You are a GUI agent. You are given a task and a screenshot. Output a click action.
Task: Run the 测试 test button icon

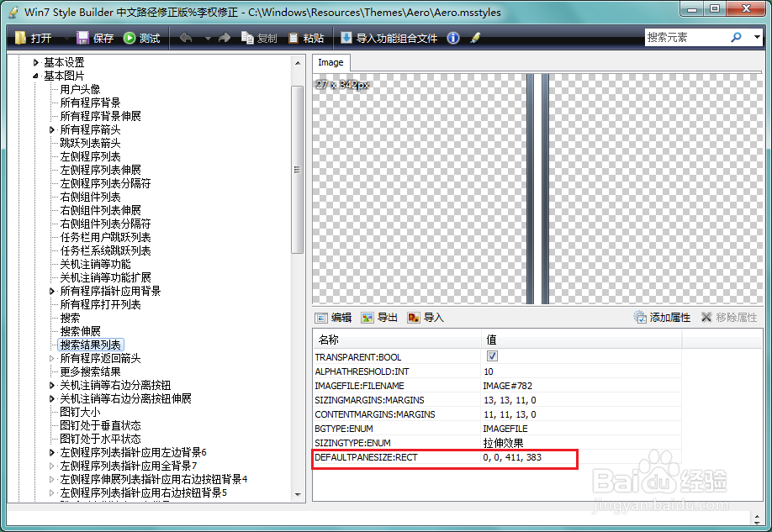click(130, 37)
